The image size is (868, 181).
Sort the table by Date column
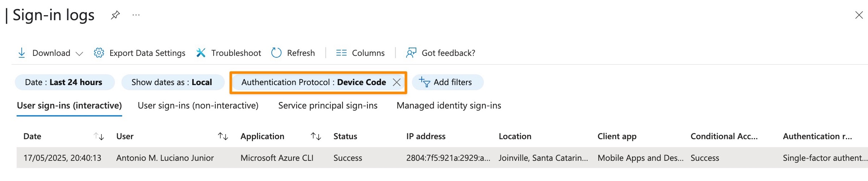[99, 136]
